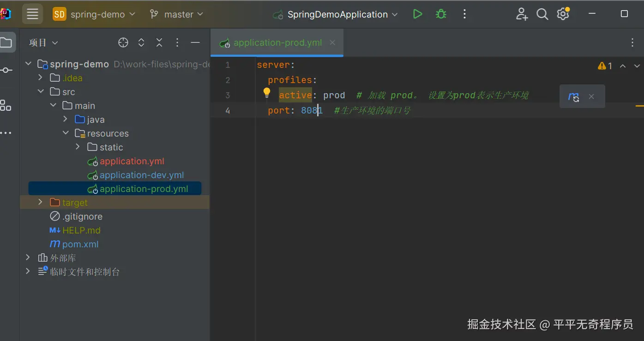Select application-prod.yml in the tree
The height and width of the screenshot is (341, 644).
[115, 189]
